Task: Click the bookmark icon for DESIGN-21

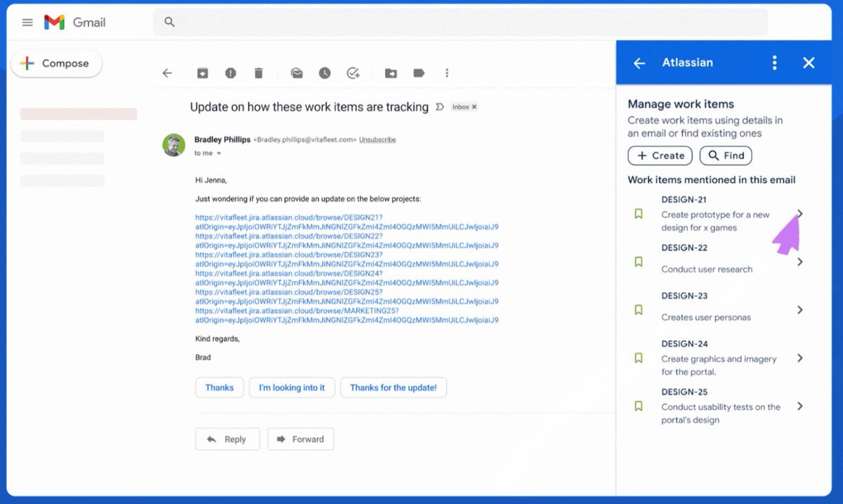Action: [639, 214]
